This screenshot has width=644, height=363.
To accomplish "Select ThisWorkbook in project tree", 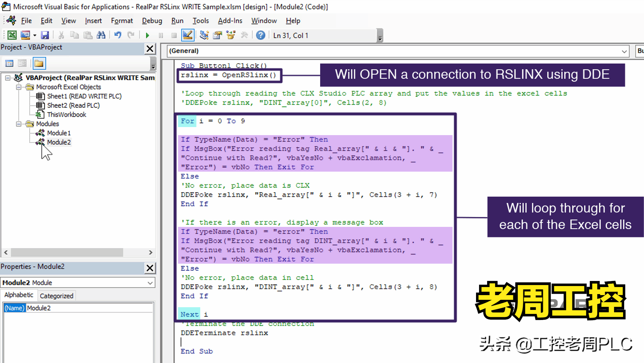I will click(67, 115).
